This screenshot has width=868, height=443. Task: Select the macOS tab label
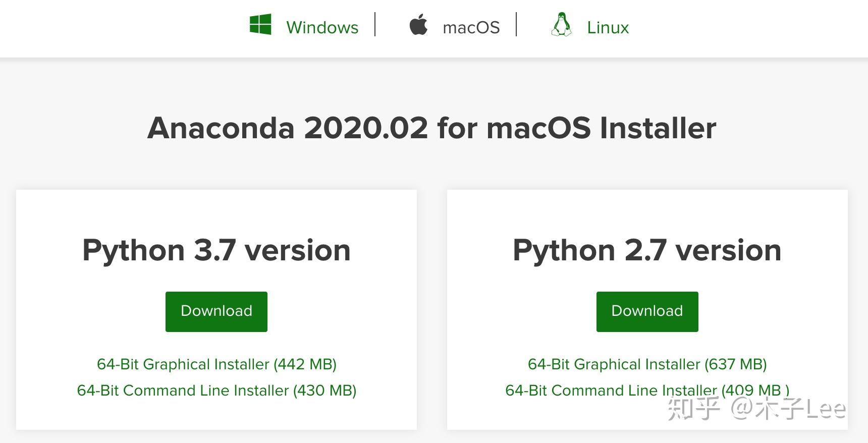pyautogui.click(x=470, y=27)
